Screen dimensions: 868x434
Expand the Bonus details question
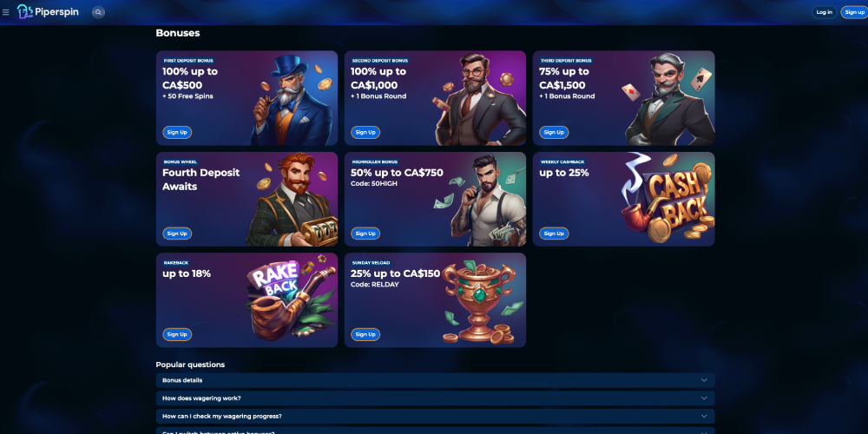tap(435, 380)
